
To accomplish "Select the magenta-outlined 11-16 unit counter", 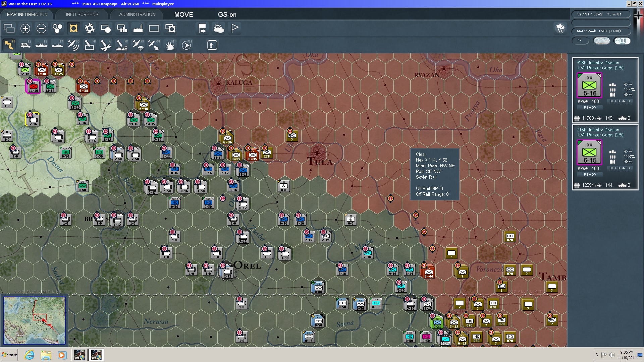I will 33,86.
